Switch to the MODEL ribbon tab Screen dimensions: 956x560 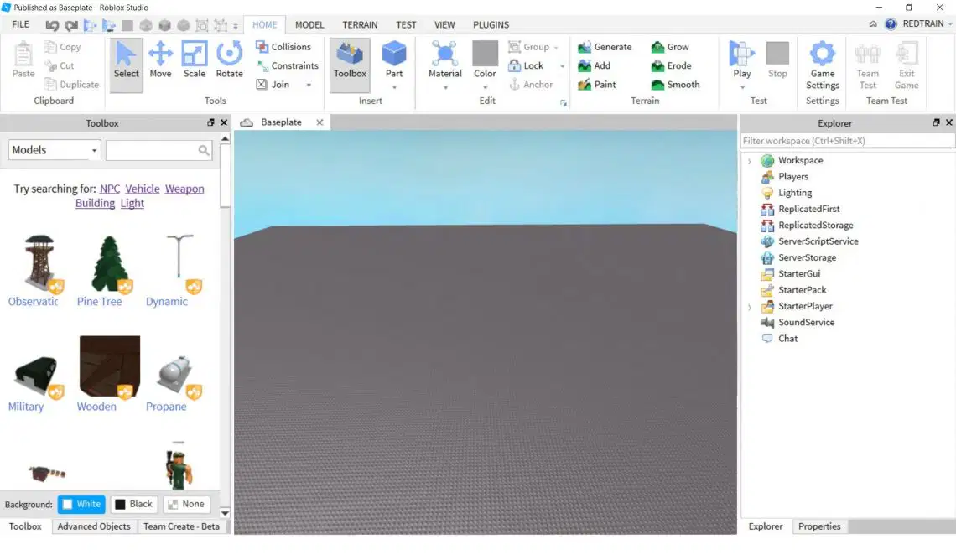coord(309,25)
